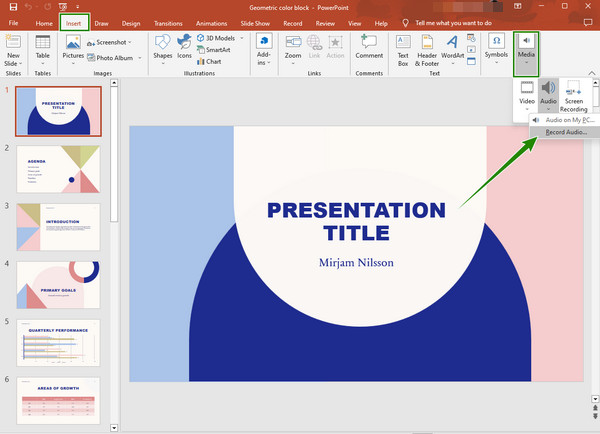Select slide 2 Agenda thumbnail
The width and height of the screenshot is (600, 434).
tap(58, 169)
